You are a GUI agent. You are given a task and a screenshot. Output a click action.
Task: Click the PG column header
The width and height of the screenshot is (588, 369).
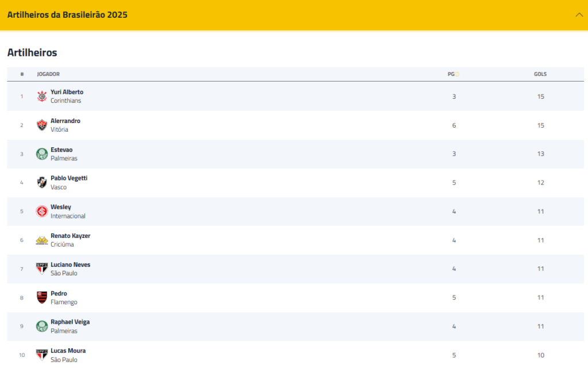tap(451, 74)
